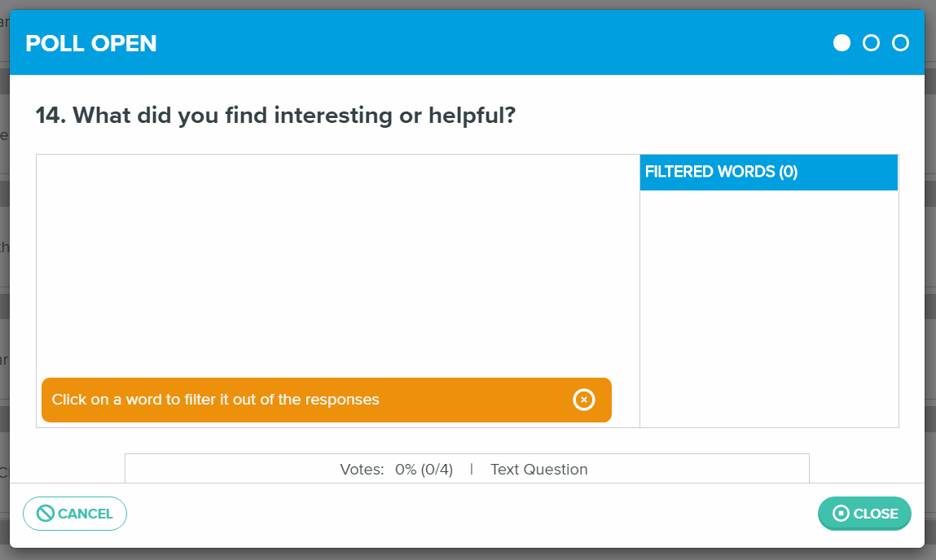This screenshot has height=560, width=936.
Task: Switch to the second view indicator dot
Action: click(x=871, y=43)
